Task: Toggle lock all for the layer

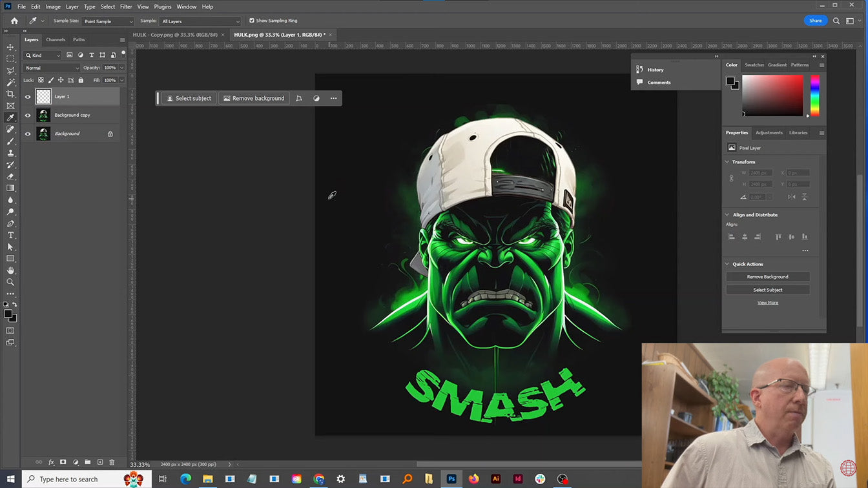Action: tap(81, 80)
